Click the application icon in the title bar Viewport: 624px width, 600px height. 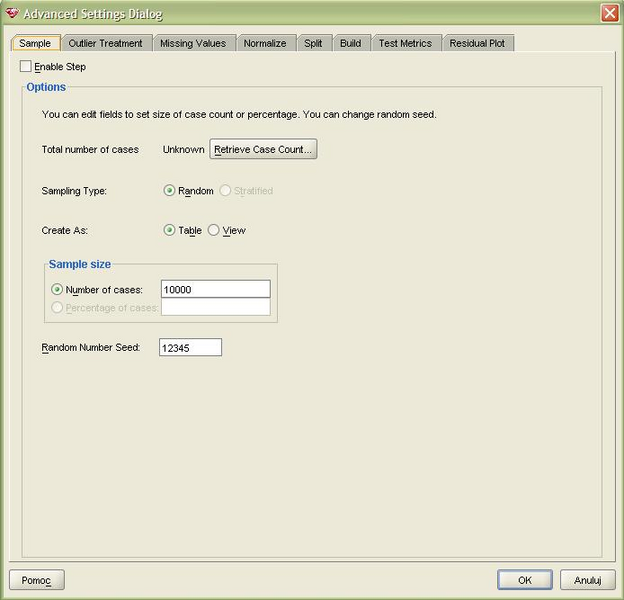coord(12,13)
